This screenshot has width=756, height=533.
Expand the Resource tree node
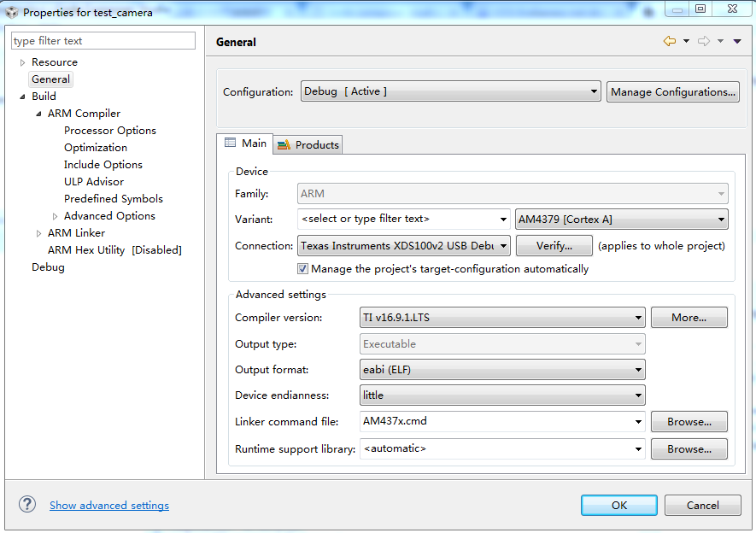point(22,62)
